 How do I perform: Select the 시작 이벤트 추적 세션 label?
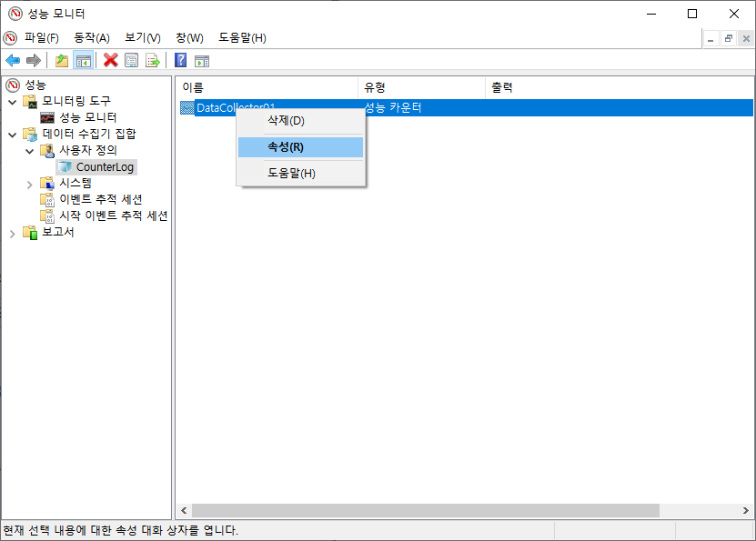pyautogui.click(x=114, y=215)
